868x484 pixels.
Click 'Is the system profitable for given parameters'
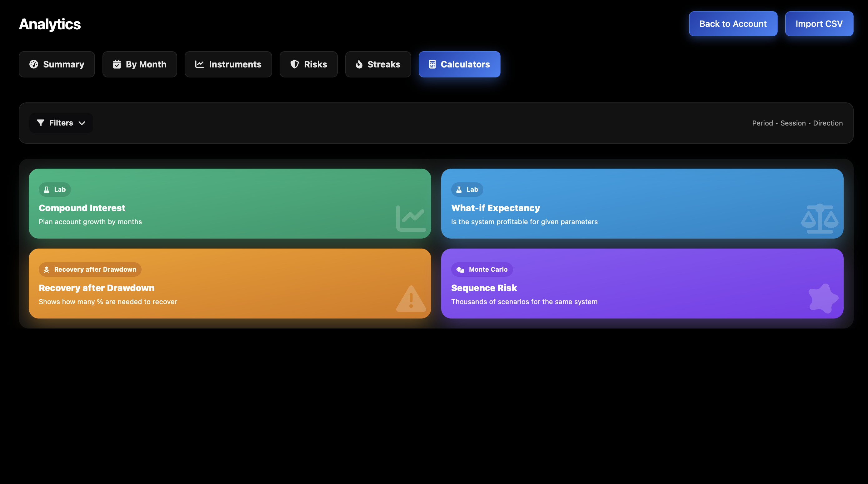click(524, 222)
